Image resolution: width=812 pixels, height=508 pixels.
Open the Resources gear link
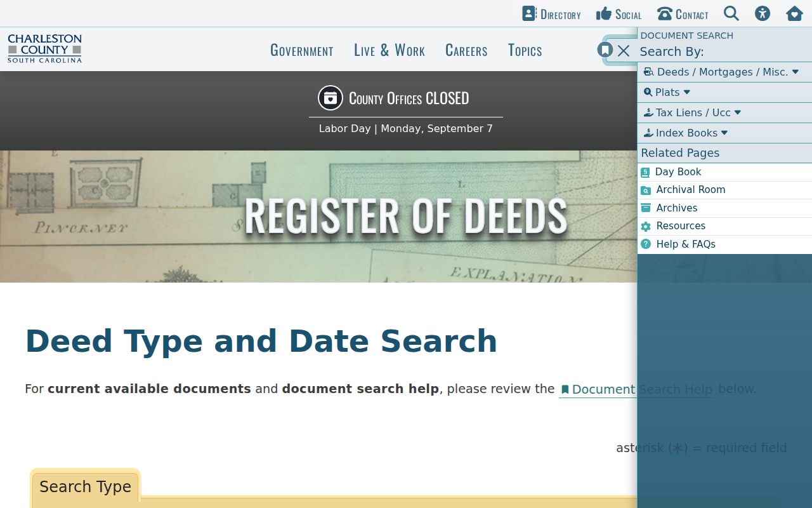(724, 226)
